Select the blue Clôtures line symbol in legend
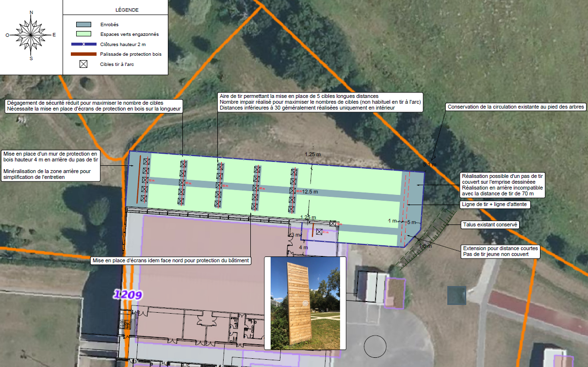 (x=83, y=44)
